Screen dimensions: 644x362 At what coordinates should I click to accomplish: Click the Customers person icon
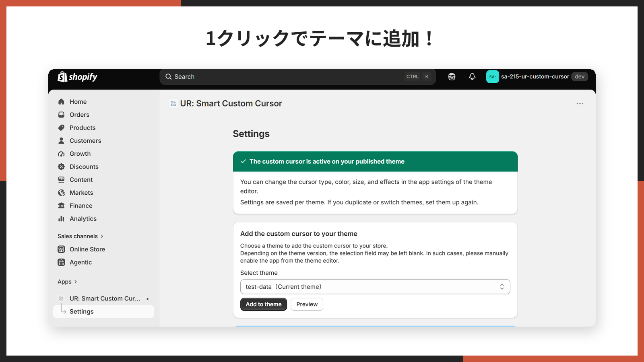(x=61, y=141)
